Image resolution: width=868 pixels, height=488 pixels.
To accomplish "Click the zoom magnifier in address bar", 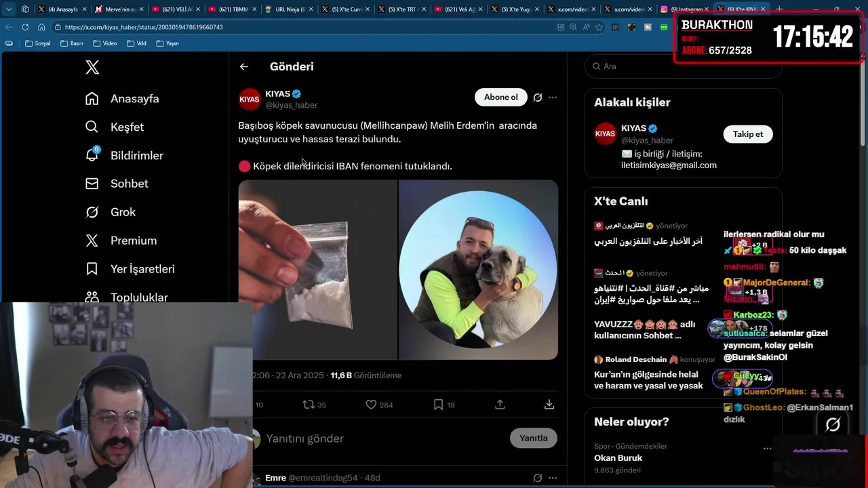I will coord(573,27).
